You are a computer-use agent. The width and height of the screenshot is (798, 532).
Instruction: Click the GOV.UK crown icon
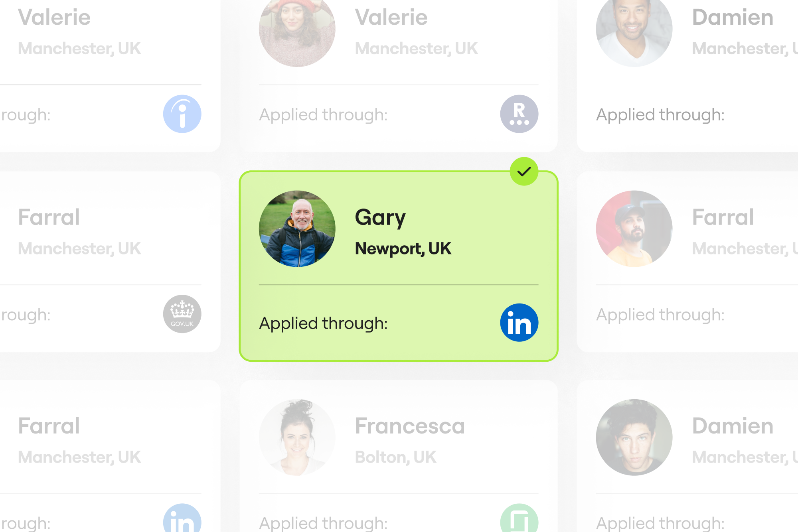coord(182,314)
